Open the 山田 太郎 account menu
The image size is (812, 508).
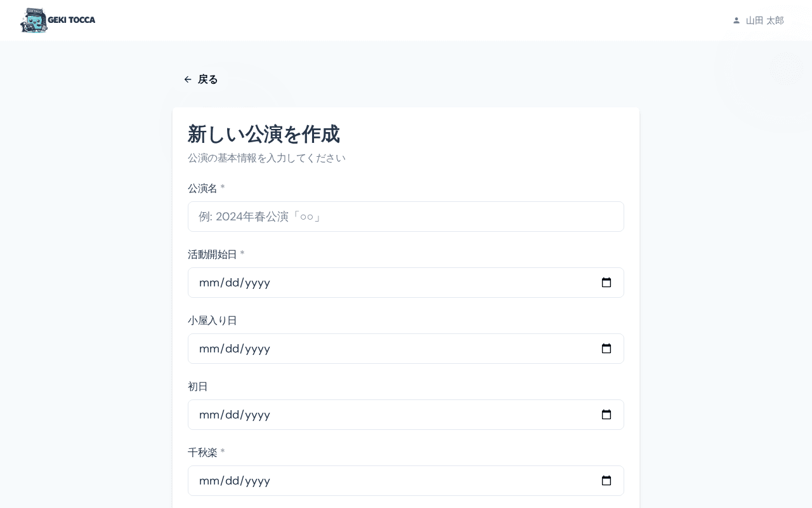click(758, 20)
